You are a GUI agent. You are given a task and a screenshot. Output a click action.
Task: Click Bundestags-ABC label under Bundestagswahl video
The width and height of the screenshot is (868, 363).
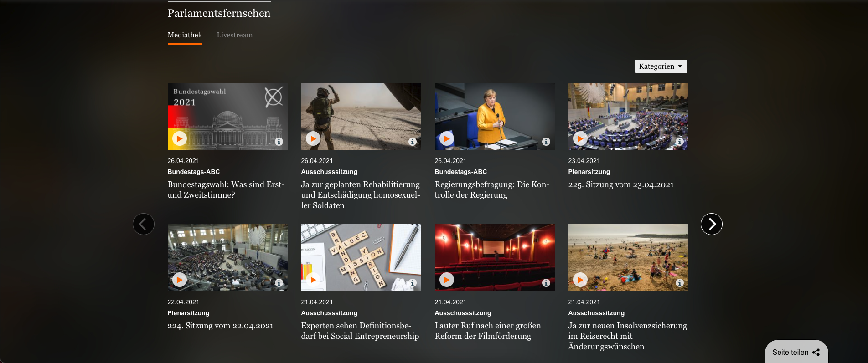pos(194,172)
